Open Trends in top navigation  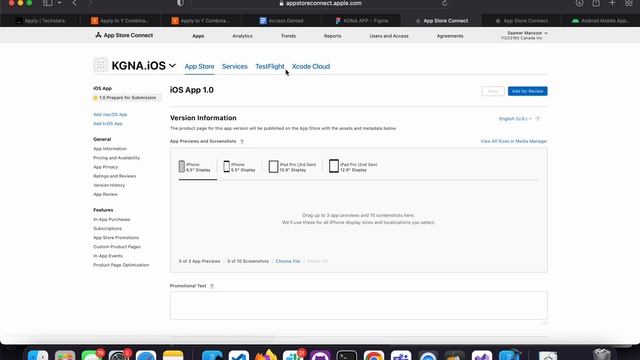(x=288, y=36)
